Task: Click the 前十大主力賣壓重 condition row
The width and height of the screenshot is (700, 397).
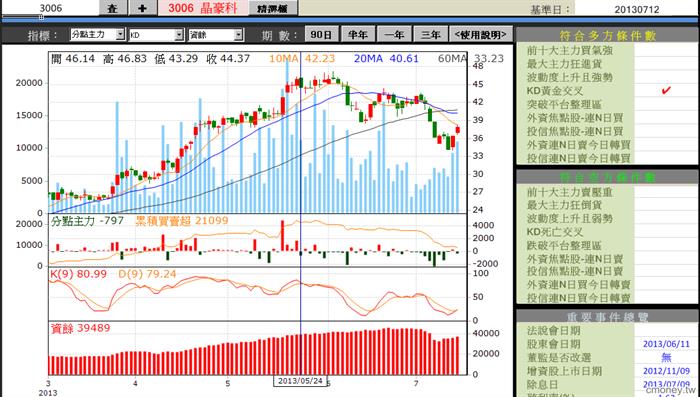Action: coord(608,192)
